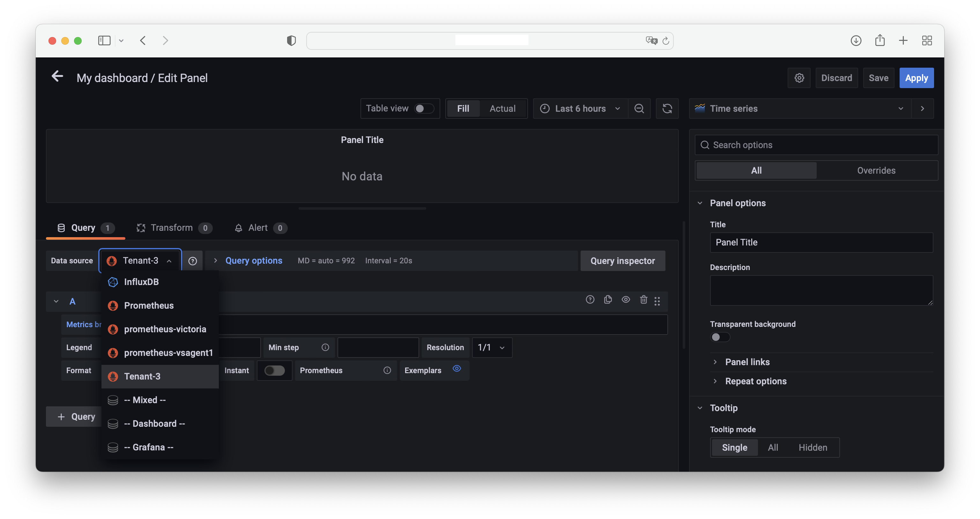
Task: Expand Panel links section
Action: [747, 362]
